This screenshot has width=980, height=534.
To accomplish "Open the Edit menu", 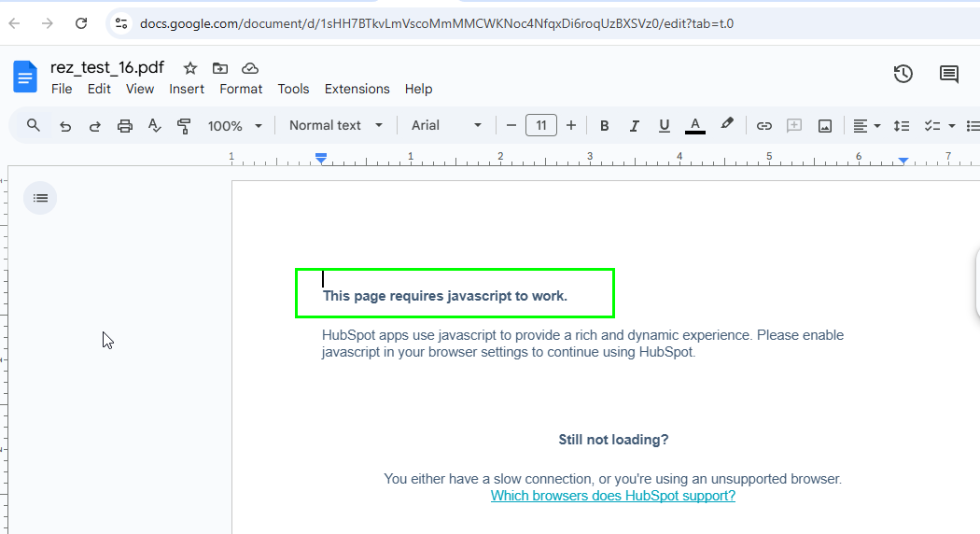I will pos(99,89).
